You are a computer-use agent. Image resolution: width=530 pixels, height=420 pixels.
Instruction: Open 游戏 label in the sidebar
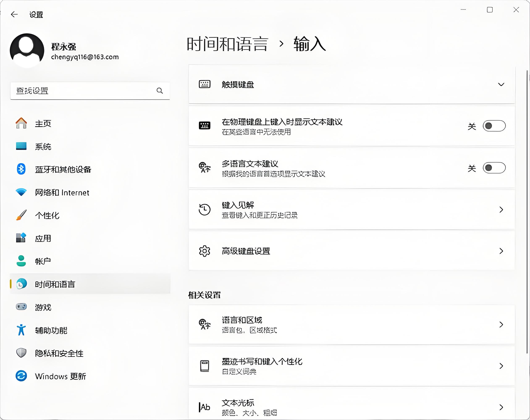(x=43, y=307)
